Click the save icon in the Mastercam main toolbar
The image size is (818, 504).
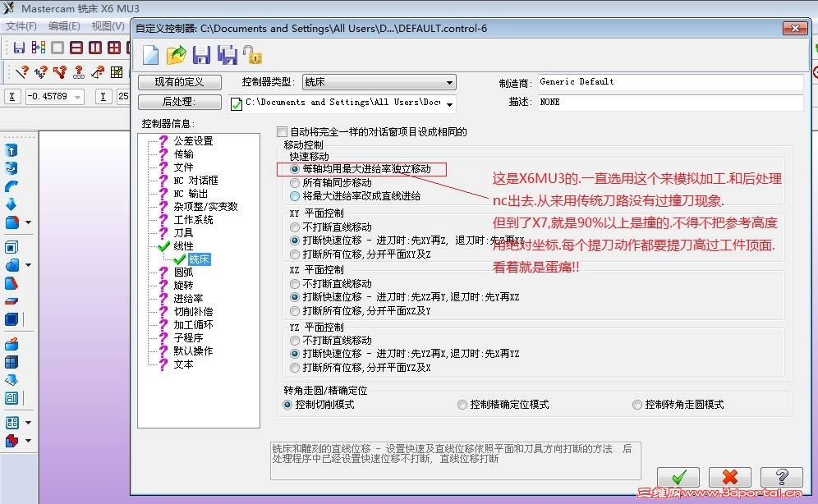click(20, 48)
